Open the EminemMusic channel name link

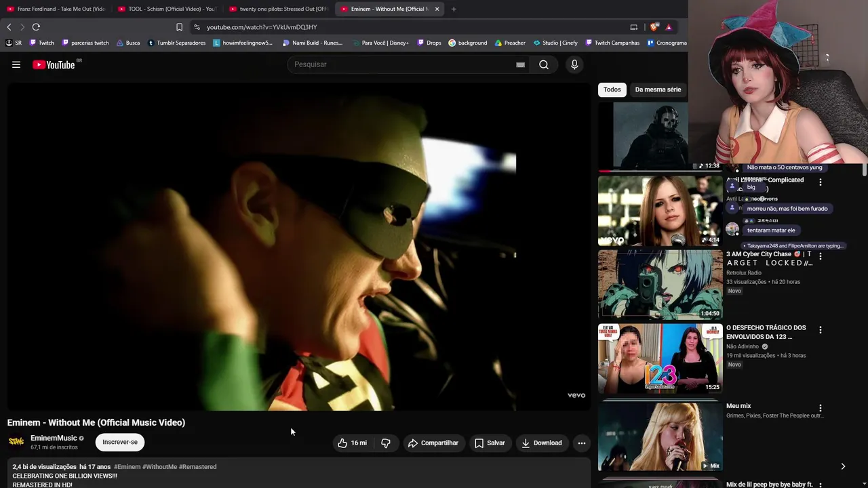(x=54, y=438)
